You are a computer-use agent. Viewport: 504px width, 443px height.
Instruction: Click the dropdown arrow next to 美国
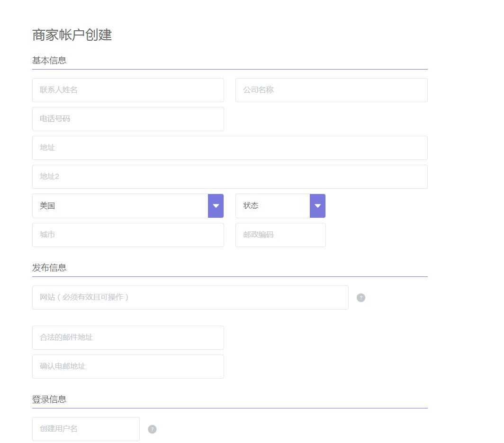point(216,205)
